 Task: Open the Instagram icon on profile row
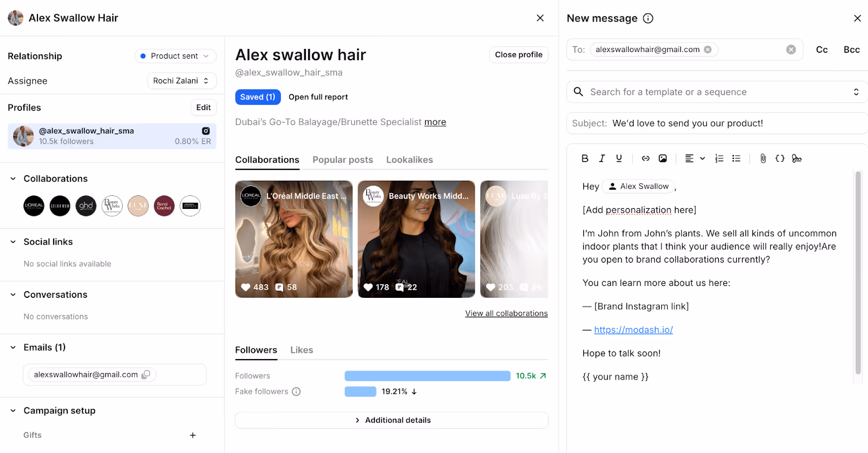pos(206,131)
